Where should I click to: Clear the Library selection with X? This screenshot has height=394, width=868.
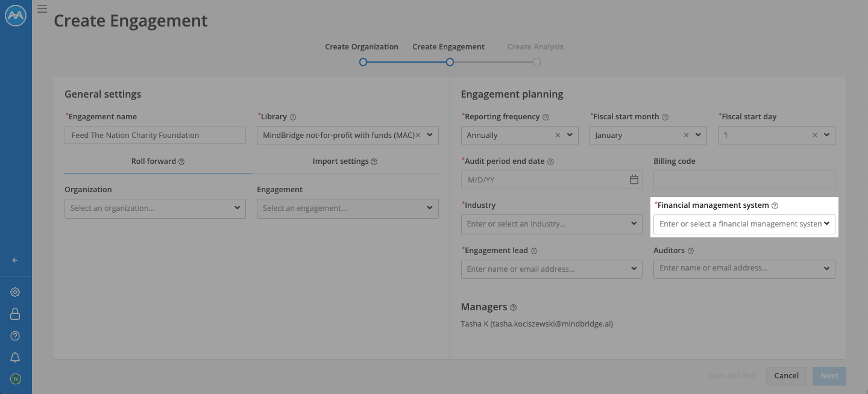418,135
